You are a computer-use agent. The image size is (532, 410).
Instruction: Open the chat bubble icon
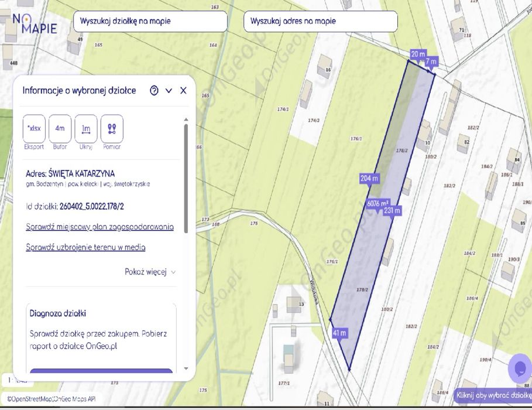click(x=520, y=368)
